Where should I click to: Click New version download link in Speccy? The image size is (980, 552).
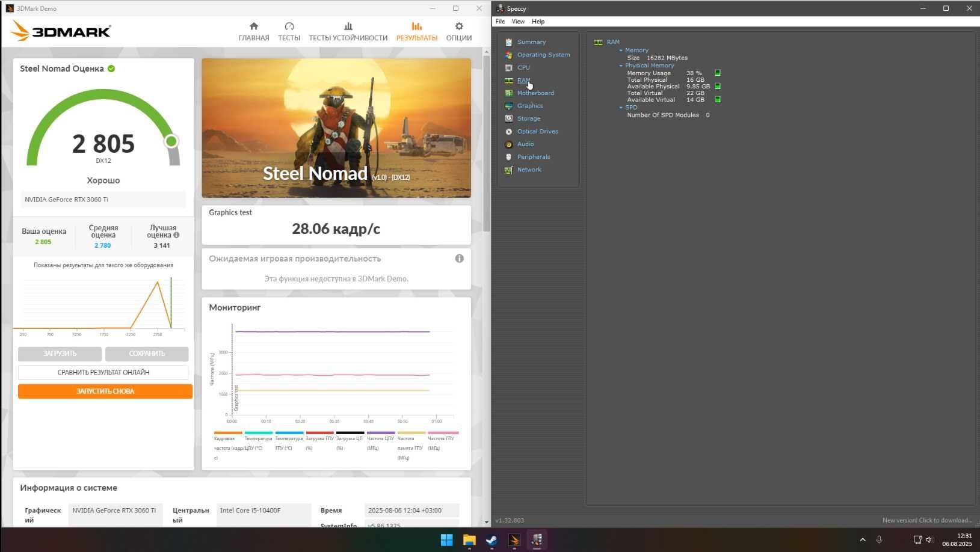pyautogui.click(x=927, y=520)
